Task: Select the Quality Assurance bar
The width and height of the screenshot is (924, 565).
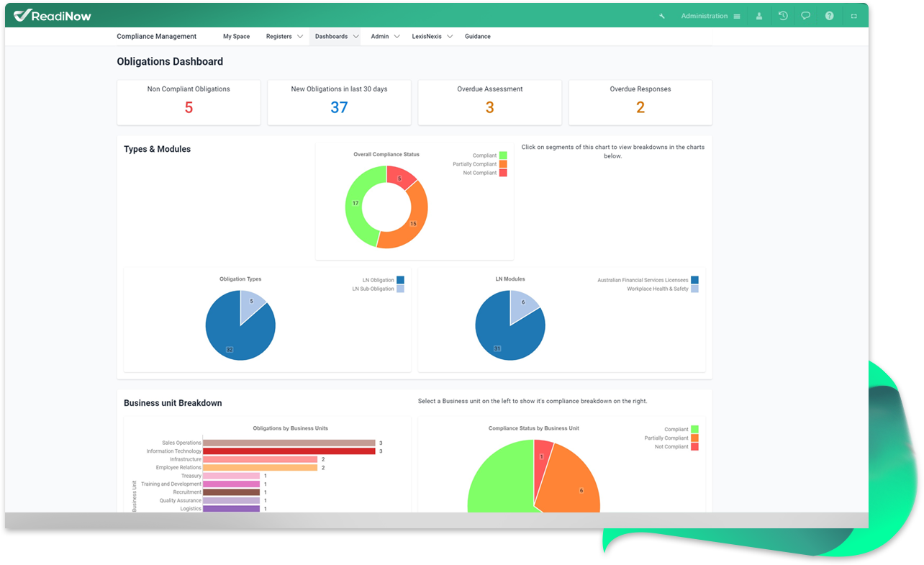Action: point(231,500)
